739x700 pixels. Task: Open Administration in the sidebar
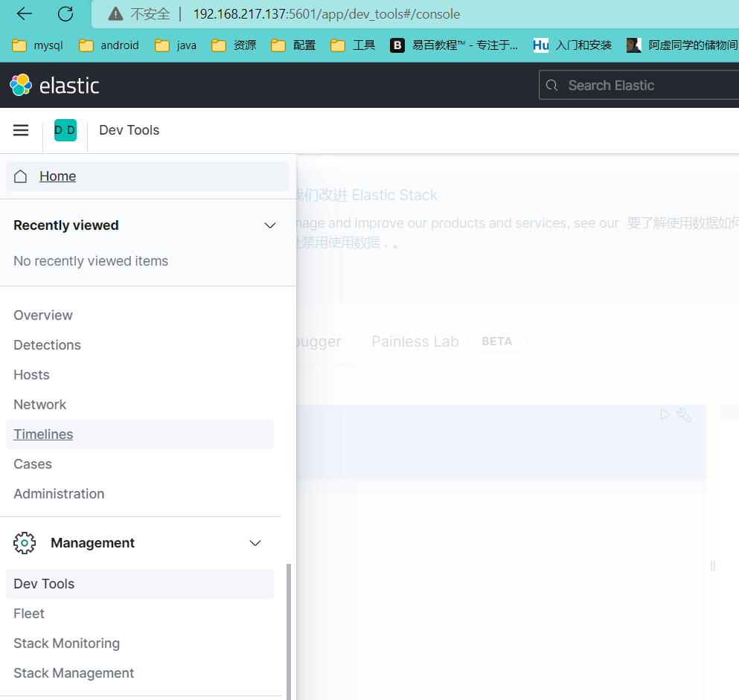[59, 493]
